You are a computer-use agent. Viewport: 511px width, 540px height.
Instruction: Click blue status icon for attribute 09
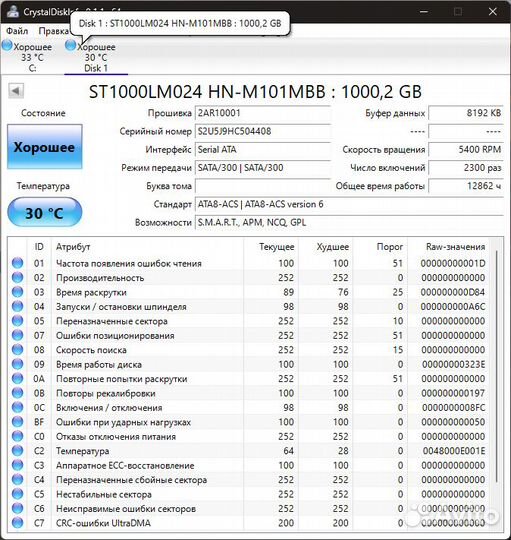[x=17, y=364]
